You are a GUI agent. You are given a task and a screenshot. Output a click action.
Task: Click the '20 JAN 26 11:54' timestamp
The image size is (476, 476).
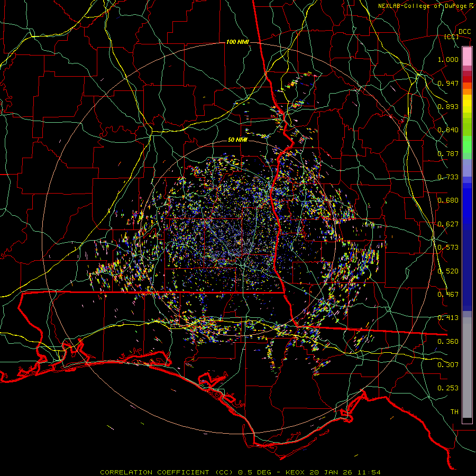(x=345, y=472)
